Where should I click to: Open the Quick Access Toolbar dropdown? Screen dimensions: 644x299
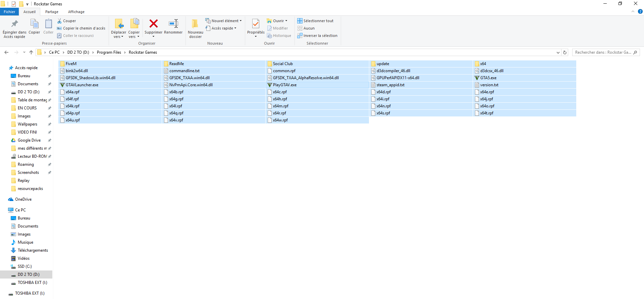point(27,4)
